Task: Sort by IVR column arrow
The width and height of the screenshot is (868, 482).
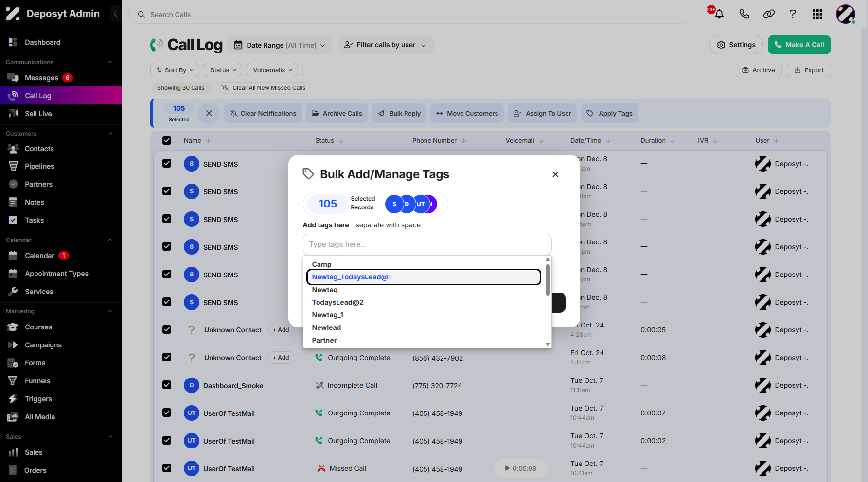Action: click(x=715, y=141)
